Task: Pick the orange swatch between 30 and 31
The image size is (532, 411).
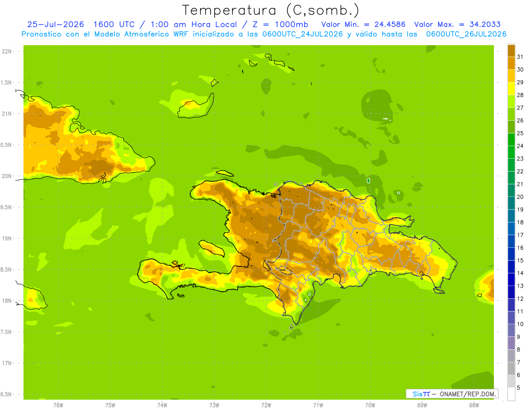Action: [x=511, y=63]
